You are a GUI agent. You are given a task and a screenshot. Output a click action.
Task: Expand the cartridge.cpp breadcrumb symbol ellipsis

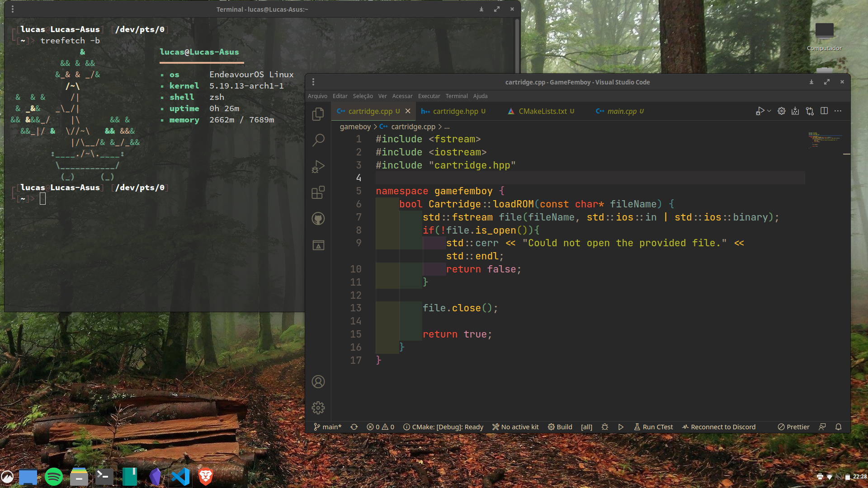tap(447, 127)
